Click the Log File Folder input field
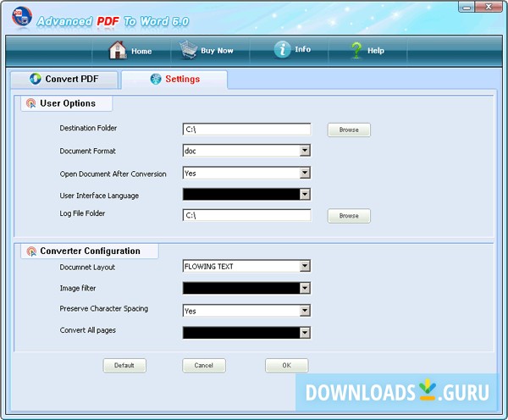This screenshot has width=508, height=420. pos(247,215)
